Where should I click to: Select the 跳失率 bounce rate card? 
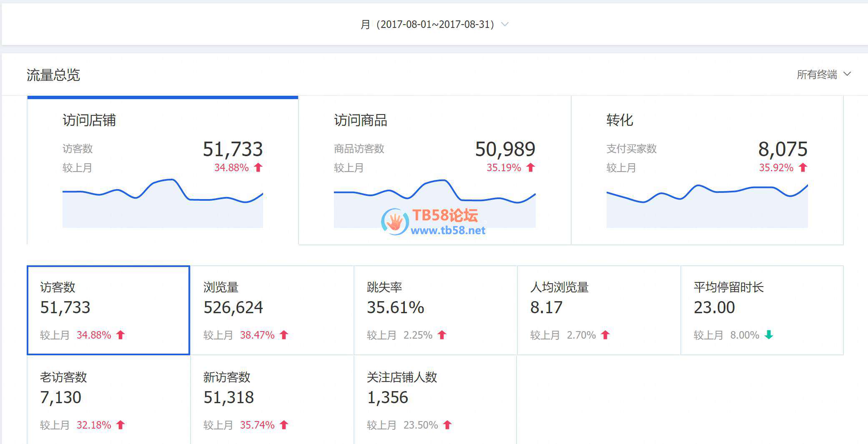click(x=435, y=310)
